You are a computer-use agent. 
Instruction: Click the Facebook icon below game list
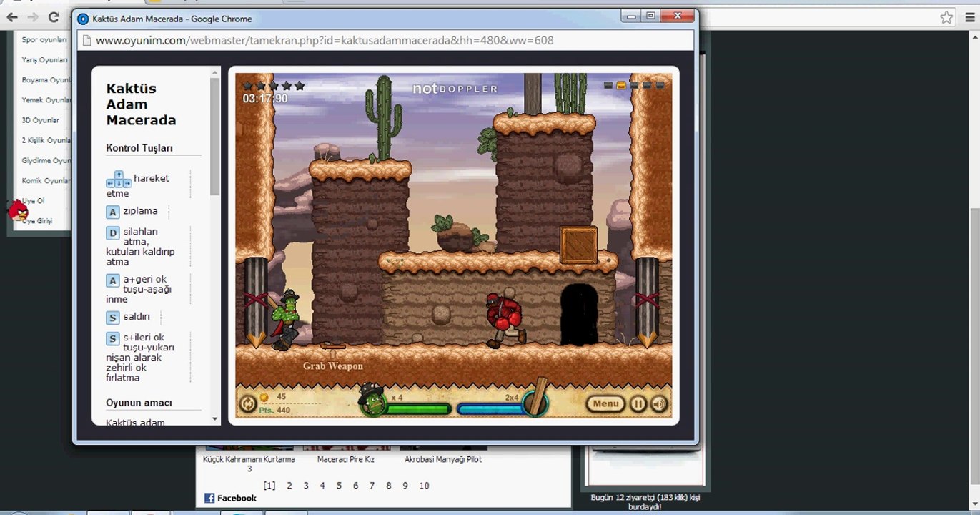point(209,498)
